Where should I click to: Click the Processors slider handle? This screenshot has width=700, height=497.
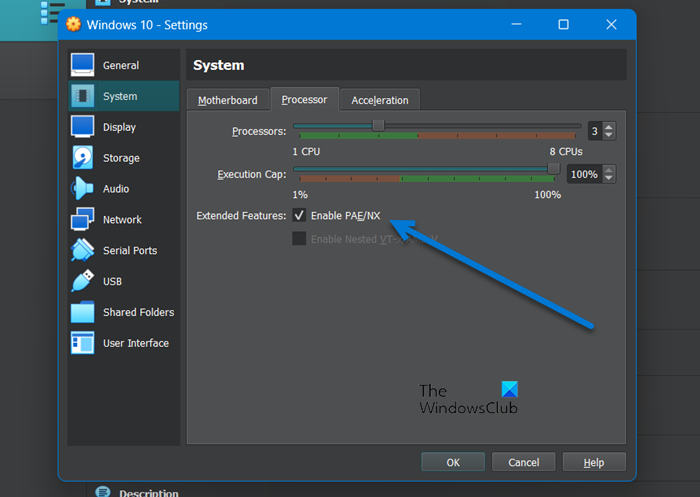378,125
